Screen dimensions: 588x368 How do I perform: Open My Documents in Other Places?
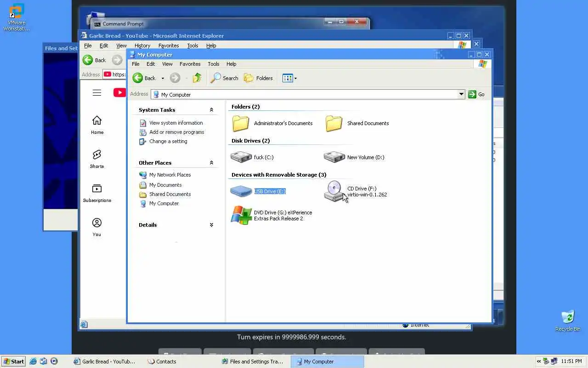pos(165,185)
